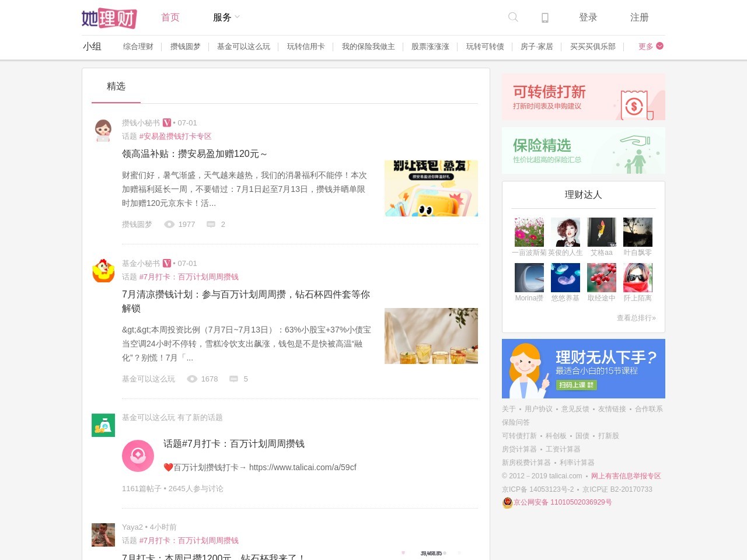Click the 注册 link

pos(639,17)
